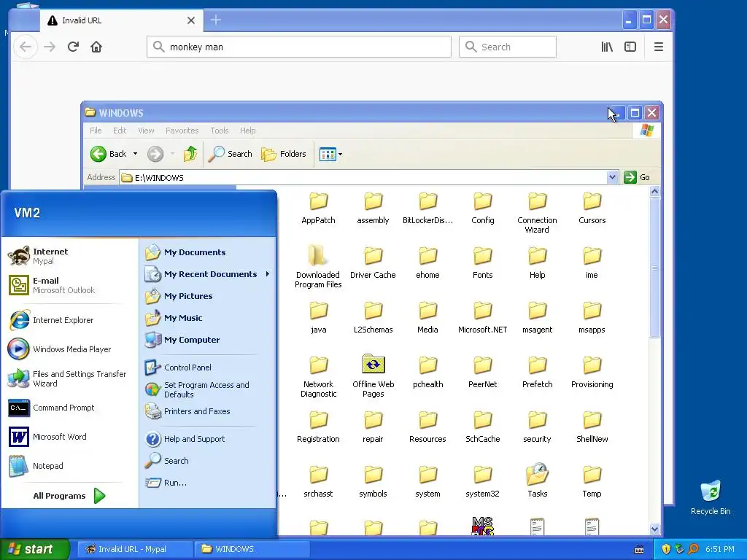The width and height of the screenshot is (747, 560).
Task: Reload page in Mypal browser
Action: (x=73, y=47)
